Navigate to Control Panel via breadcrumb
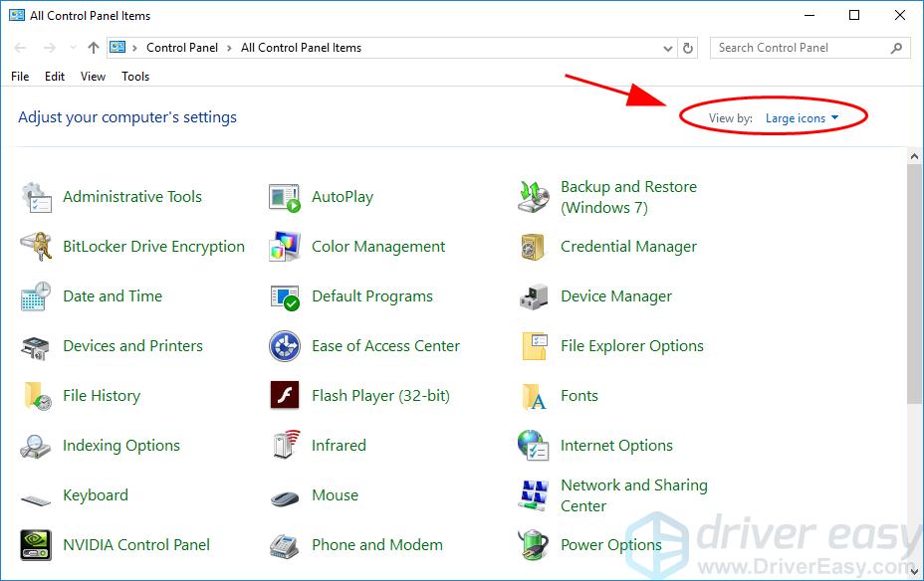Image resolution: width=924 pixels, height=581 pixels. [x=184, y=47]
